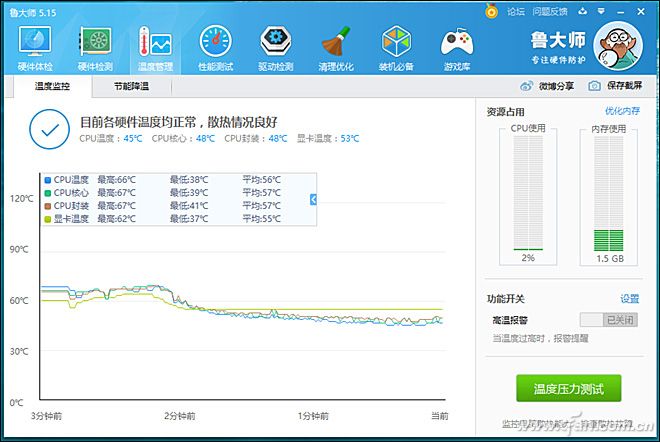Switch to 温度监控 tab
Screen dimensions: 660x442
pyautogui.click(x=52, y=86)
